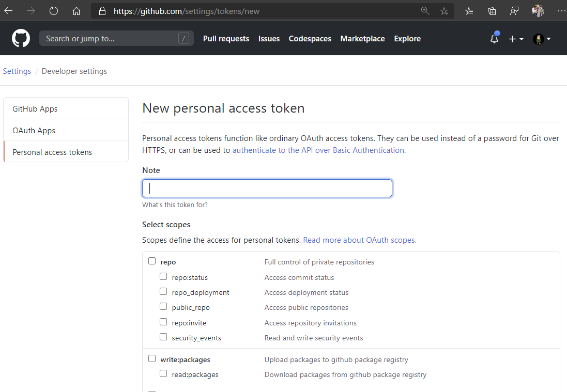The height and width of the screenshot is (392, 567).
Task: Open the browser settings and more menu
Action: pos(561,11)
